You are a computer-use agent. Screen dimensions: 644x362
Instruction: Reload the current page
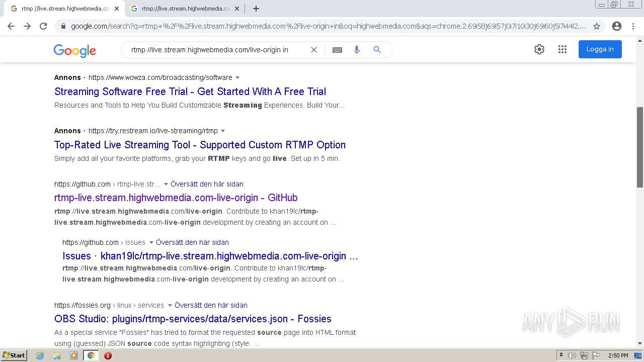coord(43,26)
